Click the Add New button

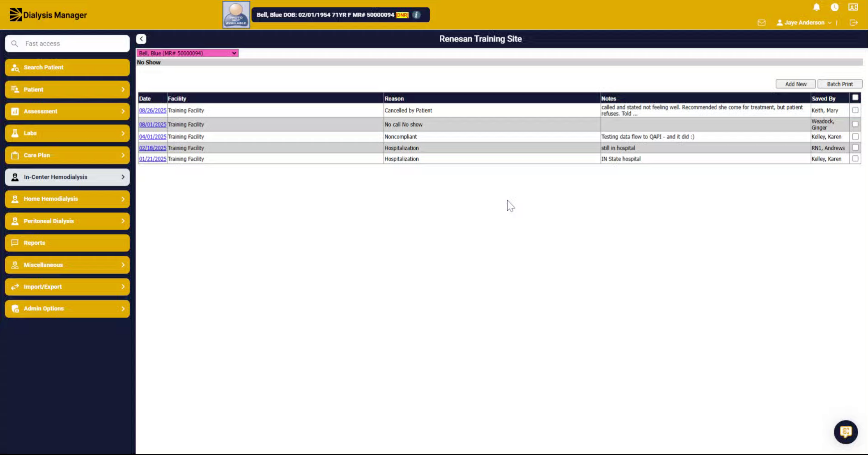795,84
